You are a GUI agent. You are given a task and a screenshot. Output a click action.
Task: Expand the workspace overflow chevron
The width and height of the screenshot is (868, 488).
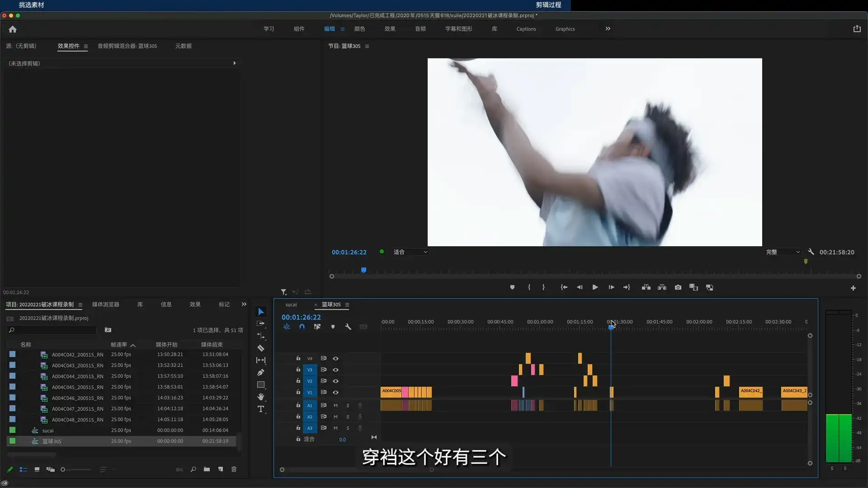(x=608, y=28)
